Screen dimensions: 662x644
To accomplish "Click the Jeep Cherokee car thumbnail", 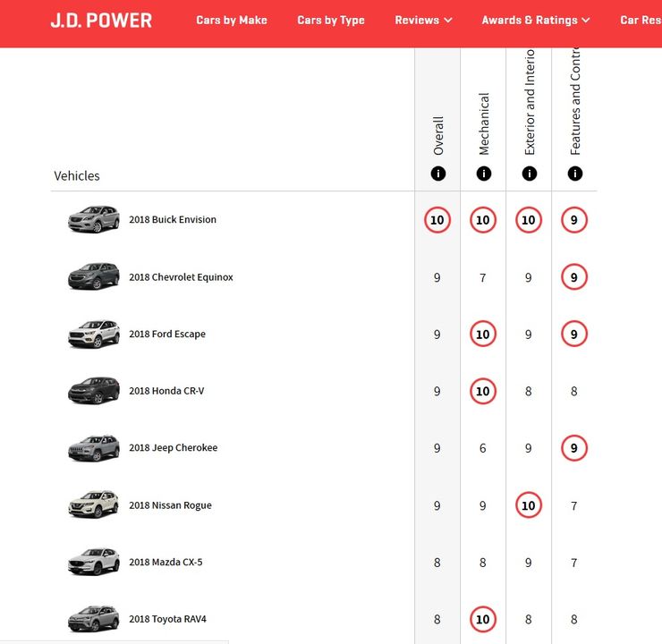I will tap(94, 448).
